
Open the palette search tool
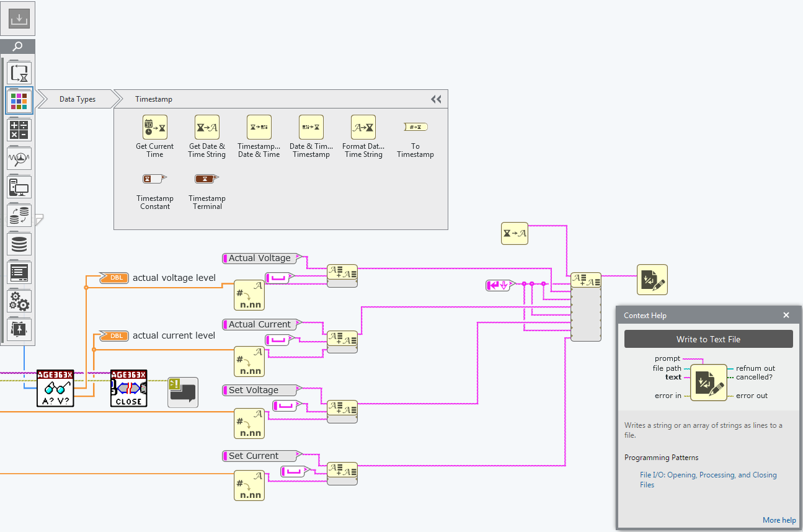[18, 46]
